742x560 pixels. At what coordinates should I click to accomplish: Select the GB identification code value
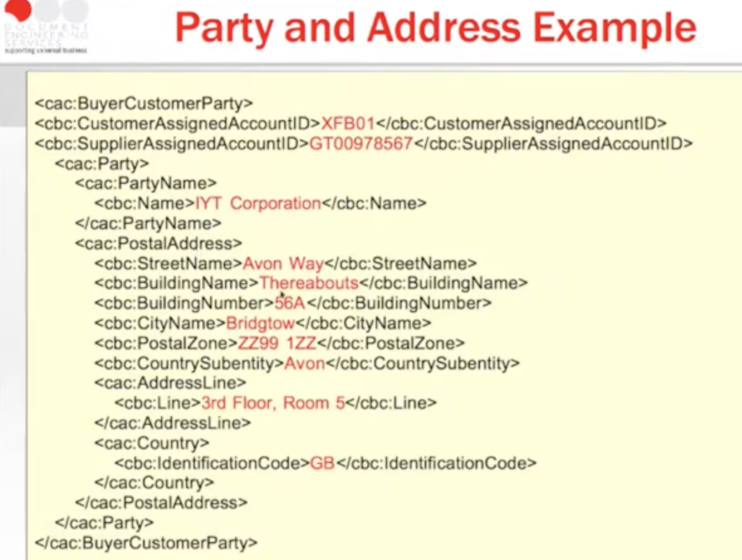(x=323, y=463)
